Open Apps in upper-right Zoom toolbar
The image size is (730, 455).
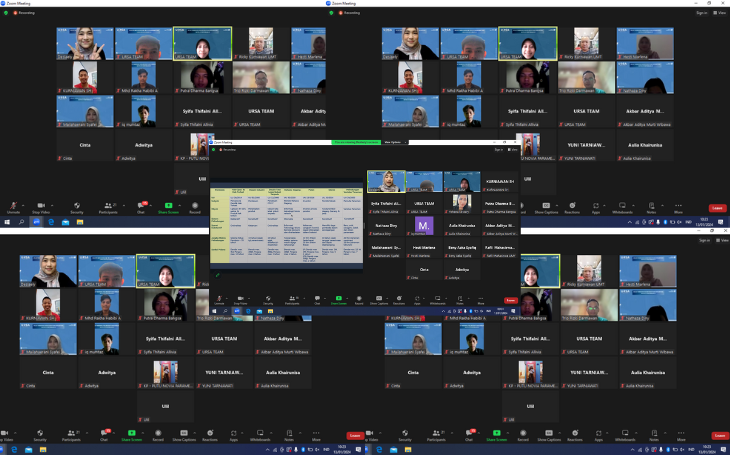coord(596,208)
